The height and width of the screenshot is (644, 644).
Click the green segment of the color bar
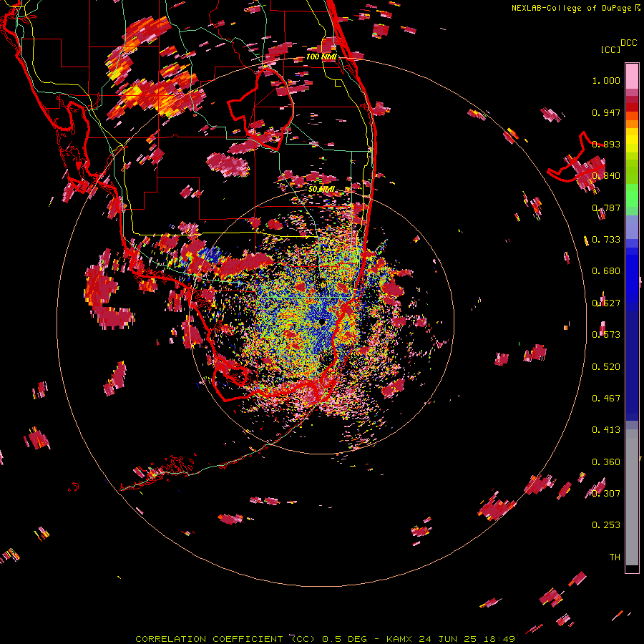pyautogui.click(x=632, y=195)
